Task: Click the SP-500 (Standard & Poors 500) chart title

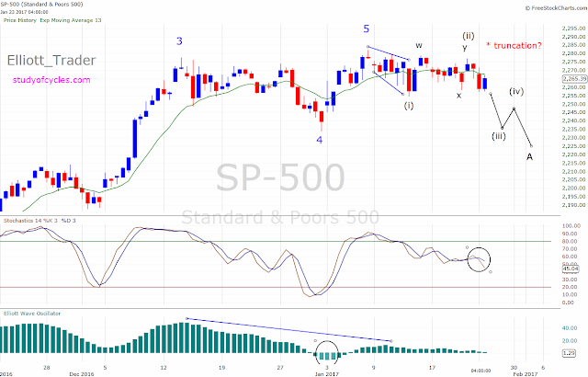Action: click(41, 4)
